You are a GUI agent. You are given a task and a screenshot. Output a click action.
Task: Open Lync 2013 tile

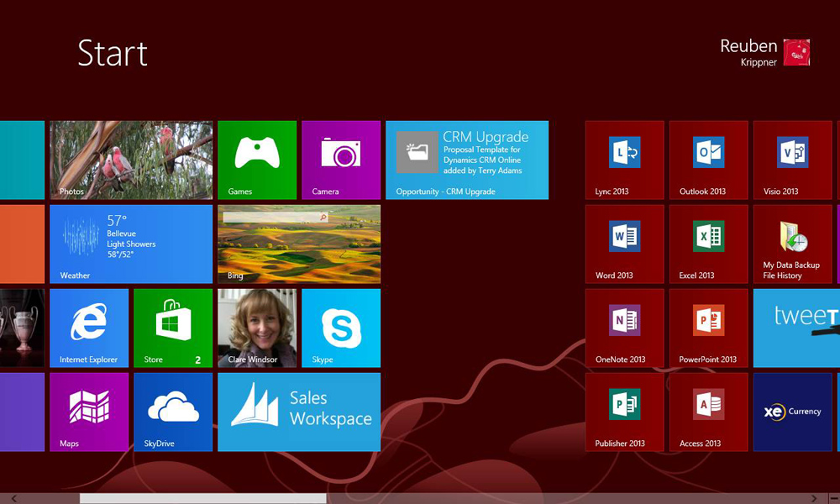624,160
